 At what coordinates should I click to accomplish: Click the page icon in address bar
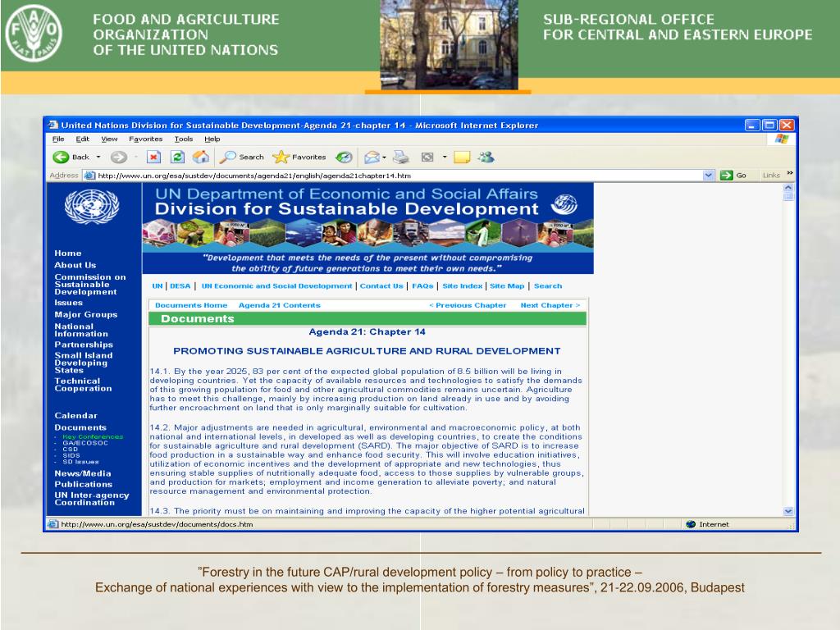tap(90, 176)
